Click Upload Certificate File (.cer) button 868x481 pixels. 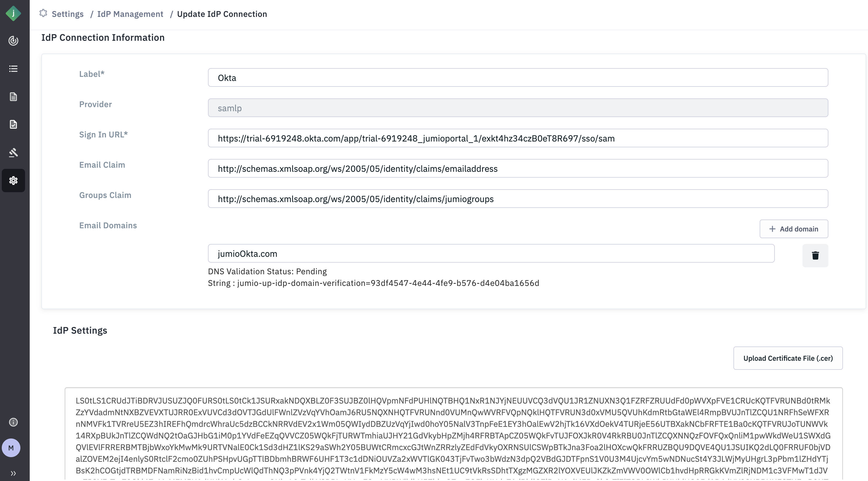788,358
